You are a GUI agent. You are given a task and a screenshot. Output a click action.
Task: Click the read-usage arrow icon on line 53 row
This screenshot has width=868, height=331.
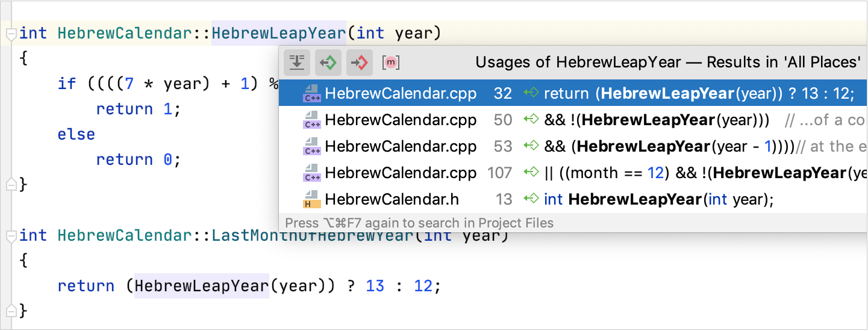(531, 146)
